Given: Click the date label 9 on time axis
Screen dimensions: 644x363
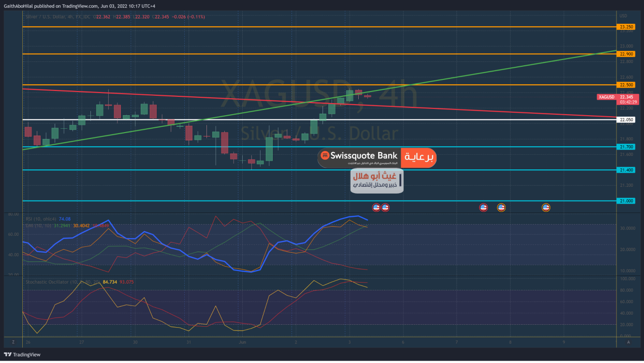Looking at the screenshot, I should [564, 342].
